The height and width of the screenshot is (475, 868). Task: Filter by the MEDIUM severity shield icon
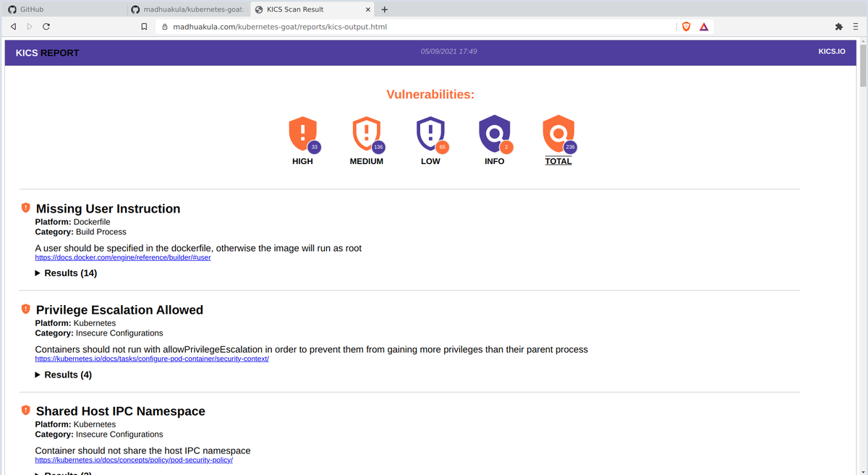pyautogui.click(x=366, y=134)
